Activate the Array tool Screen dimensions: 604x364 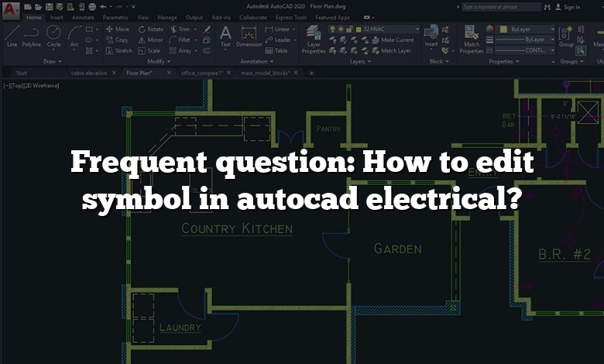tap(180, 50)
